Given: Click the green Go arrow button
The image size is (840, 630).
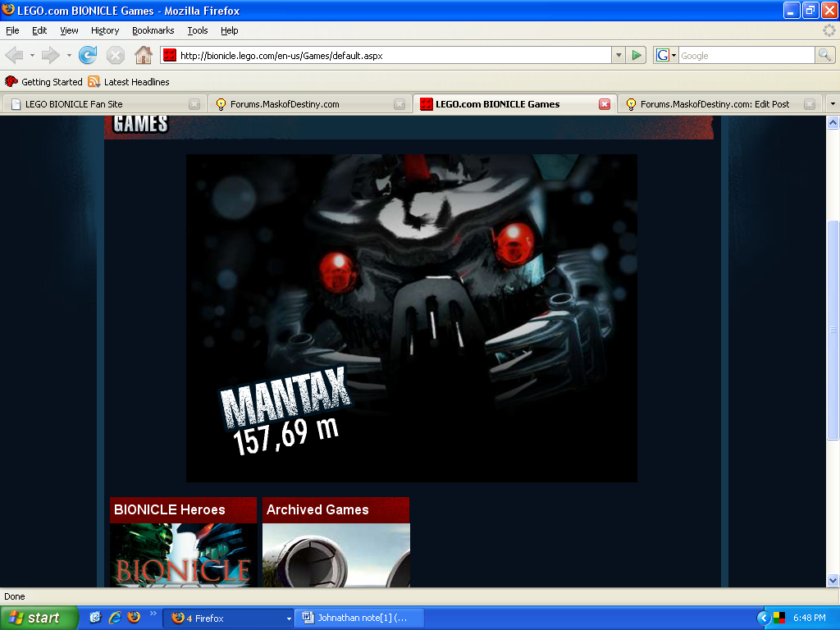Looking at the screenshot, I should tap(637, 55).
